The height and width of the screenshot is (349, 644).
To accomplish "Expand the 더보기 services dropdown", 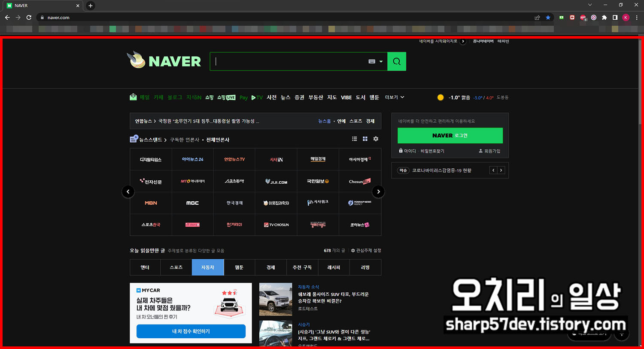I will coord(395,97).
